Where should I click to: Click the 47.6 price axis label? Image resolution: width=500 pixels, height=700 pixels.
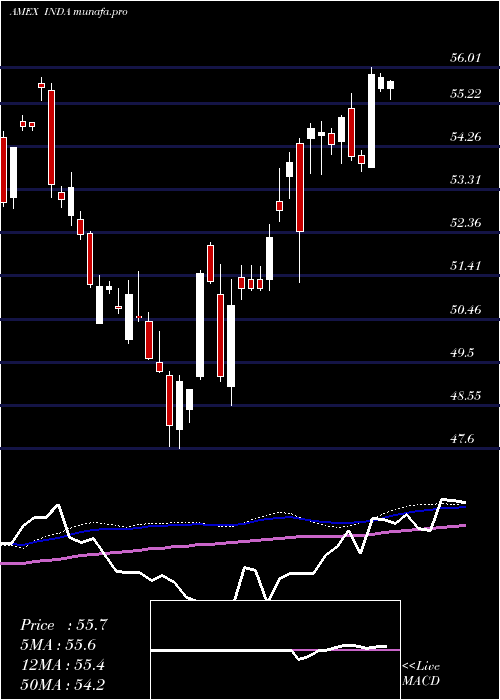point(462,439)
